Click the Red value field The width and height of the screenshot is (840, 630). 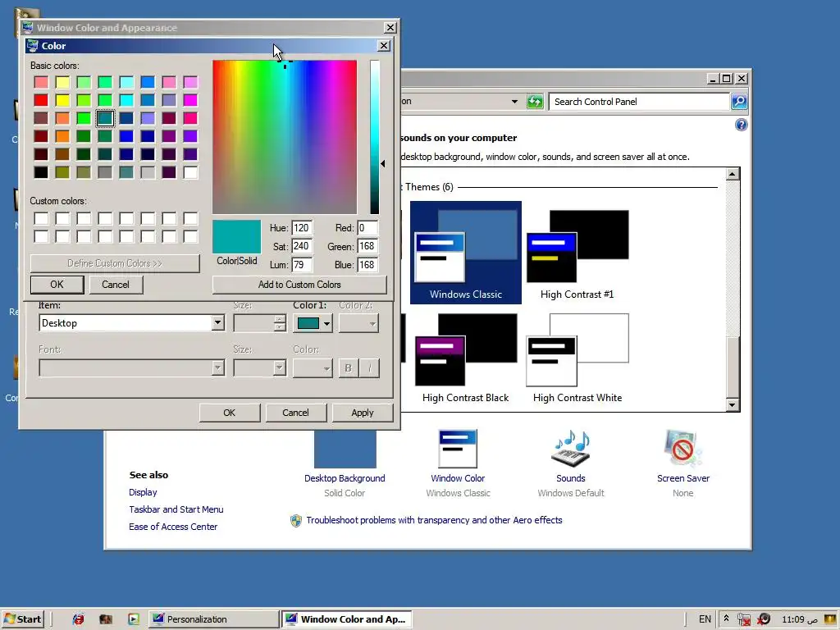(367, 228)
